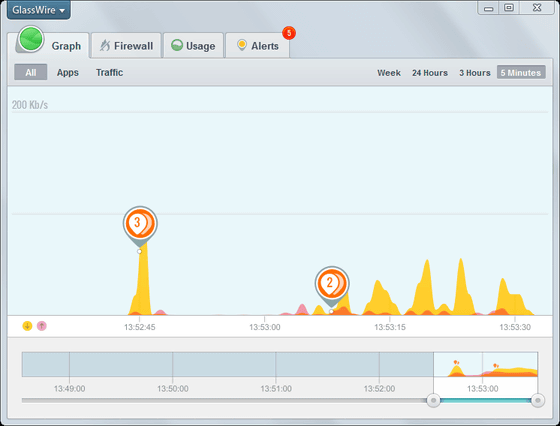Switch graph view to Apps
The image size is (560, 426).
(68, 72)
